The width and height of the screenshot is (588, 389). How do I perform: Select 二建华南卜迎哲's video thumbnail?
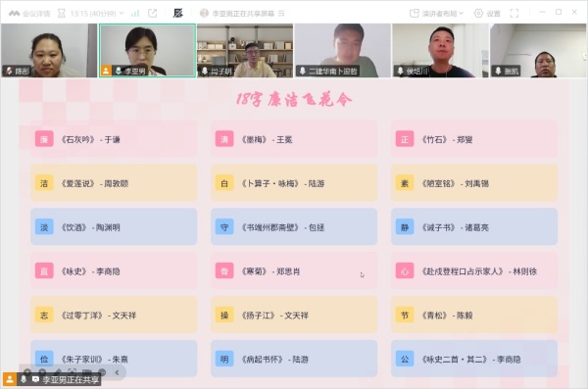point(343,50)
